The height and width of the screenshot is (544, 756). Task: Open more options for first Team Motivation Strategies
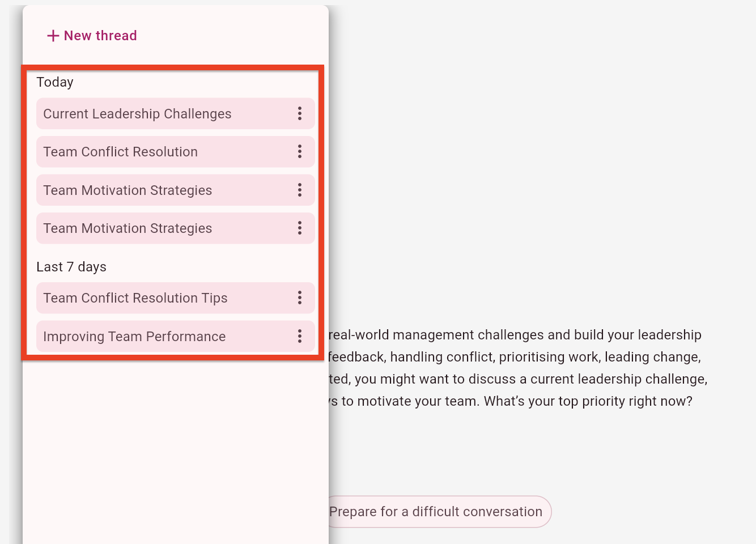click(x=300, y=190)
